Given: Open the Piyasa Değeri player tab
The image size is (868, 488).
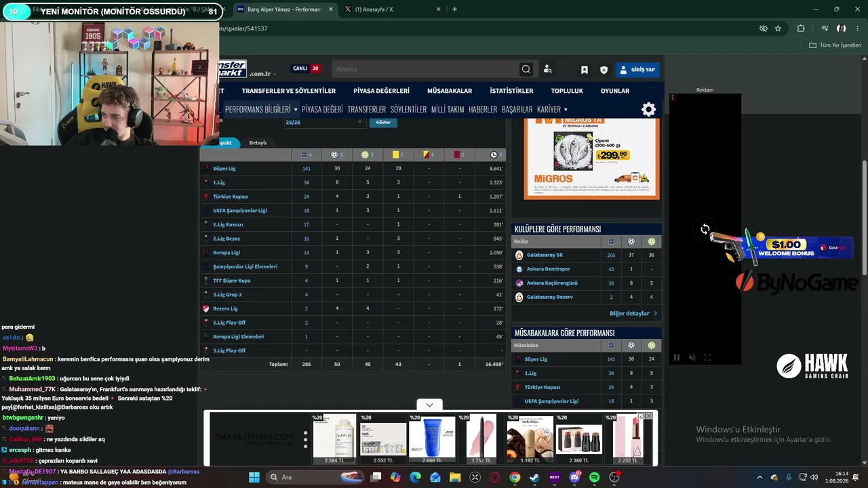Looking at the screenshot, I should pos(322,109).
